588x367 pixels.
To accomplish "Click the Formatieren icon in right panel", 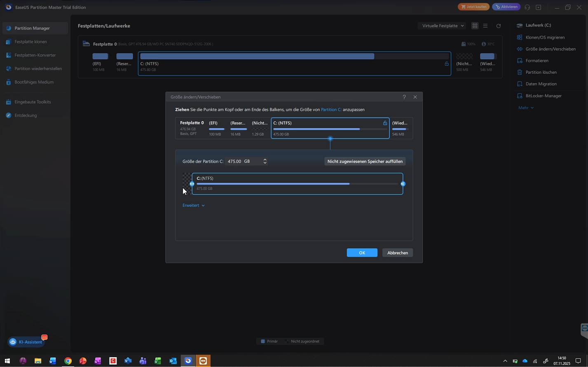I will coord(520,61).
